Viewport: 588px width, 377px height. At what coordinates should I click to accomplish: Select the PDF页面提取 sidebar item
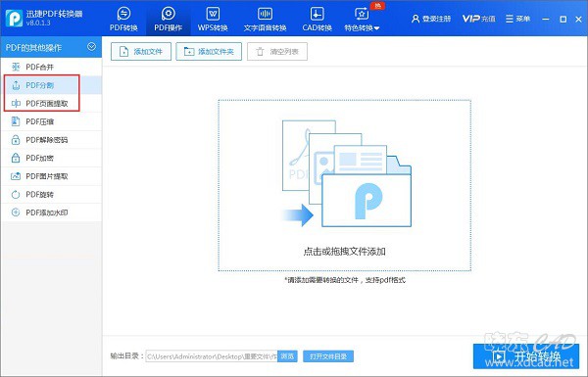(x=51, y=104)
